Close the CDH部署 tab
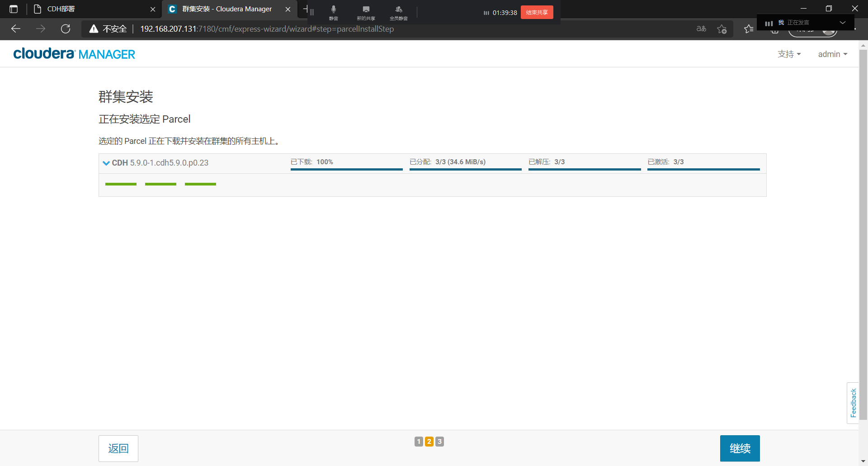The image size is (868, 466). coord(153,9)
